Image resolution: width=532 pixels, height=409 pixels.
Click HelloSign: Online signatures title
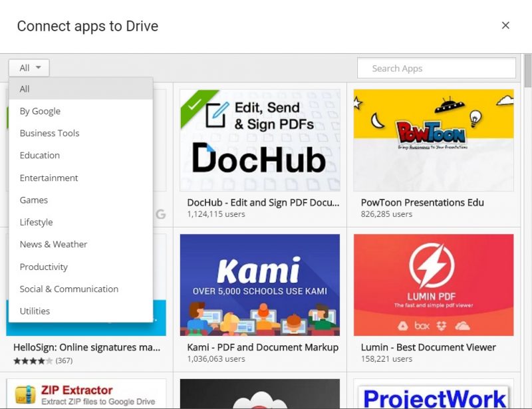pyautogui.click(x=86, y=347)
